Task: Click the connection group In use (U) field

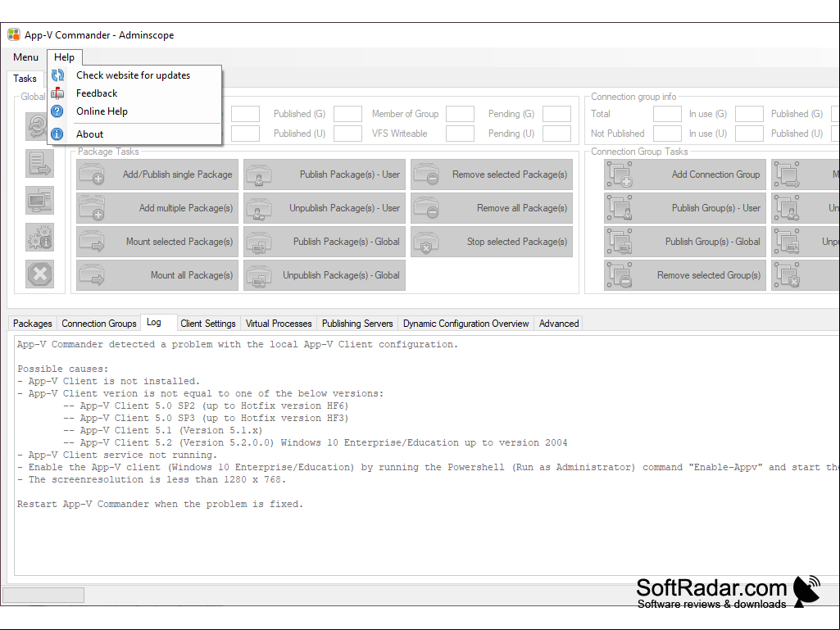Action: pyautogui.click(x=749, y=134)
